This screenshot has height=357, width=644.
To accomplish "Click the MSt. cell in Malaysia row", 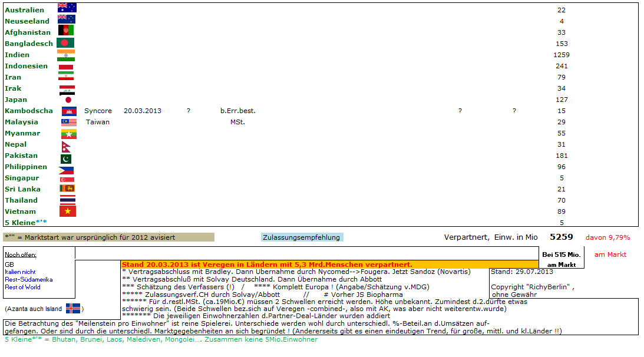I will tap(237, 122).
